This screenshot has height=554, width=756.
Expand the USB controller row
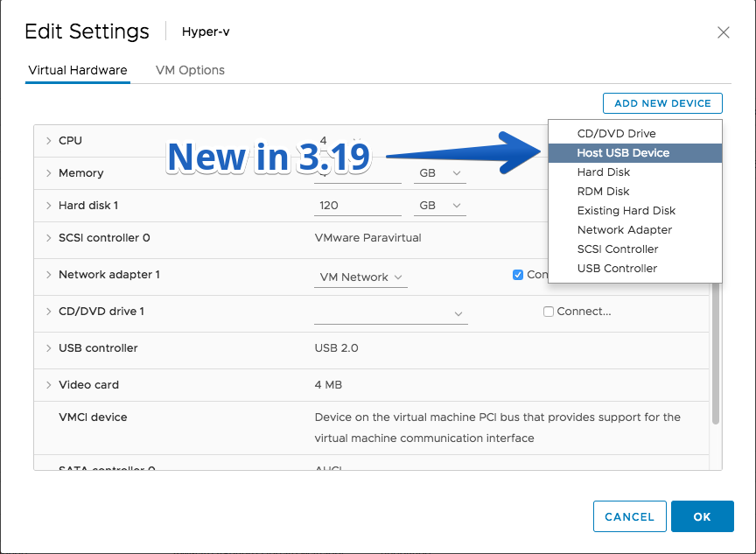49,348
